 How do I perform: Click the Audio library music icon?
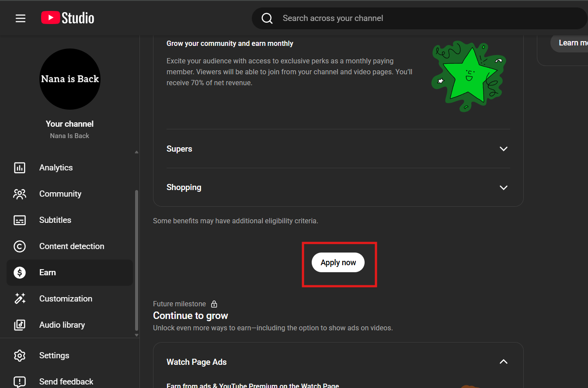pos(20,325)
